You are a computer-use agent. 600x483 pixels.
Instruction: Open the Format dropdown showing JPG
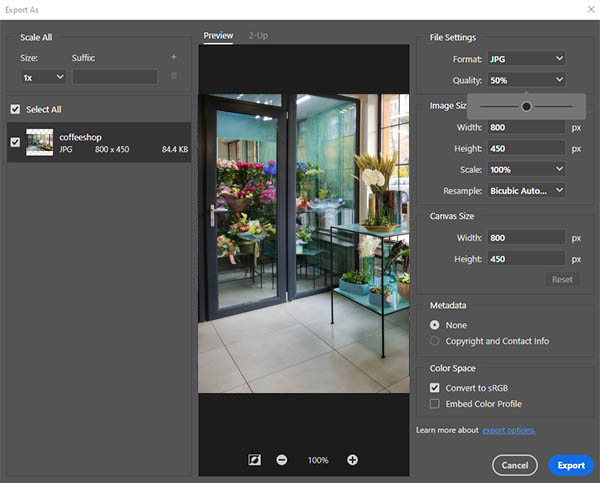point(527,60)
